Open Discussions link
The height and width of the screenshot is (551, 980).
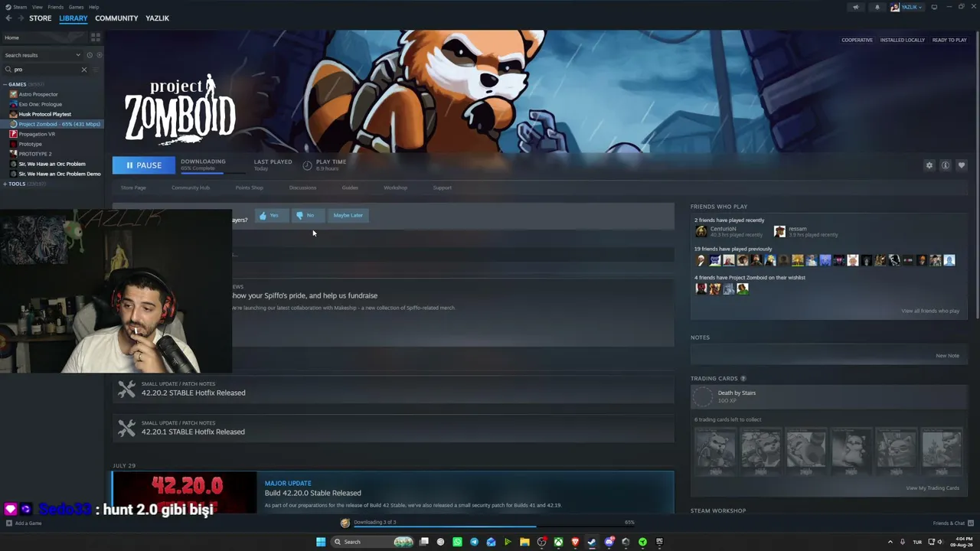pyautogui.click(x=302, y=187)
